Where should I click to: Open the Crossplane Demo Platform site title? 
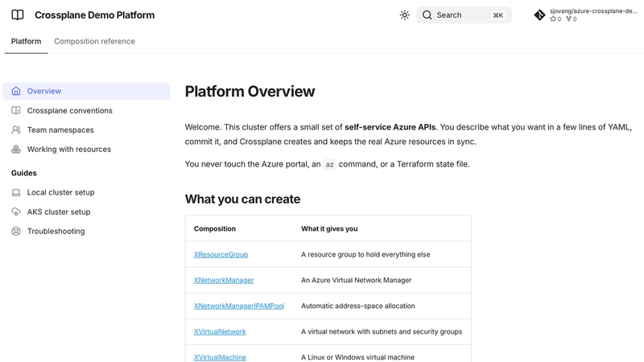point(94,15)
